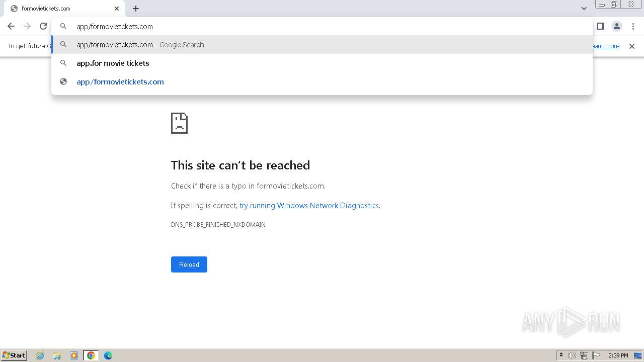This screenshot has height=362, width=644.
Task: Click the blue Reload button
Action: [x=189, y=264]
